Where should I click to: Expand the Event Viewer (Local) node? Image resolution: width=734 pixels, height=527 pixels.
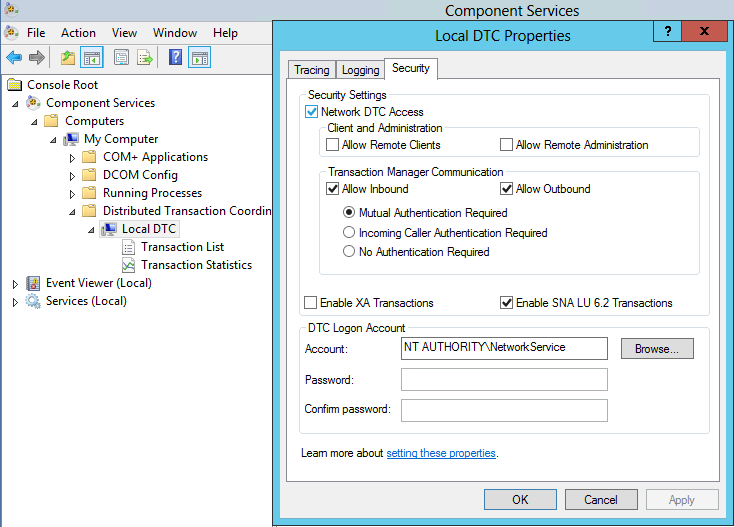15,283
